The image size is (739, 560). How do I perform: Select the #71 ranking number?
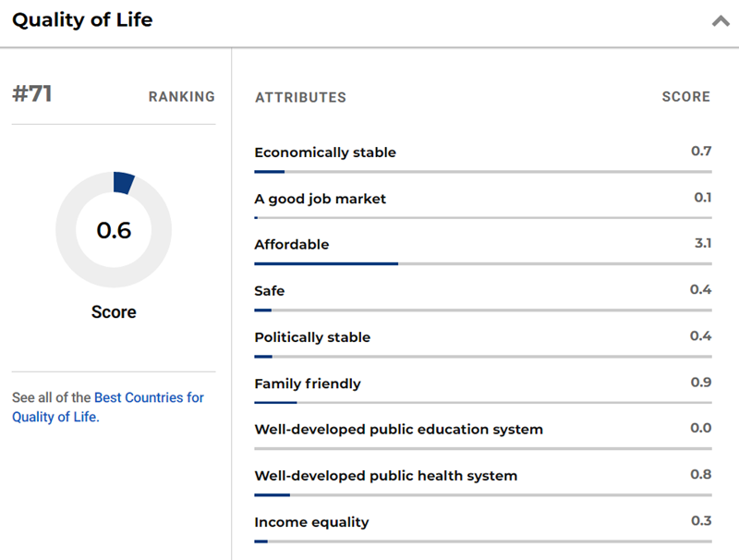[x=32, y=94]
